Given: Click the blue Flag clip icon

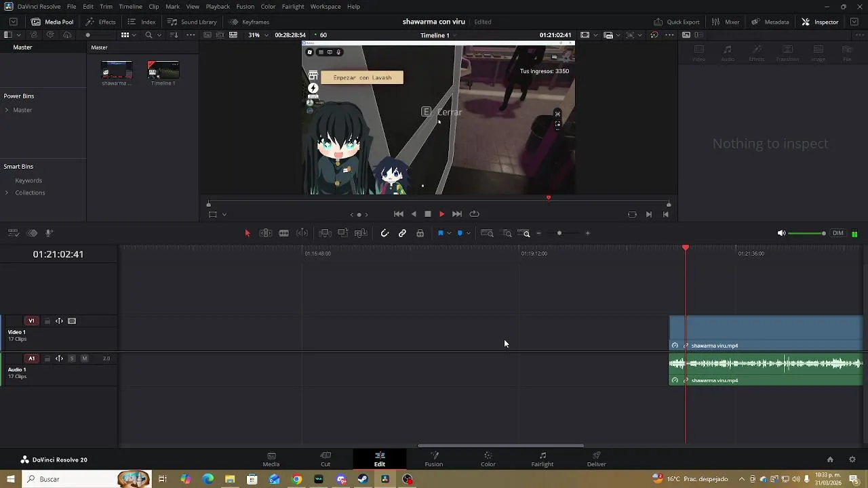Looking at the screenshot, I should [x=440, y=233].
